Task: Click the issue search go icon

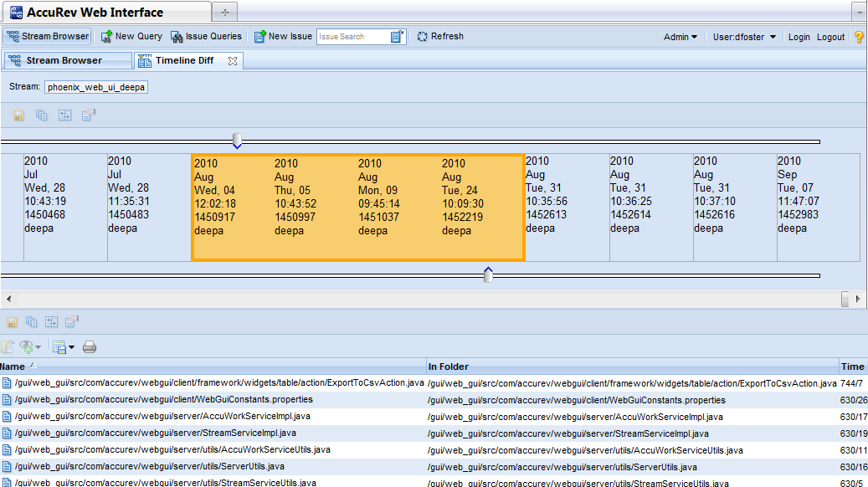Action: (398, 37)
